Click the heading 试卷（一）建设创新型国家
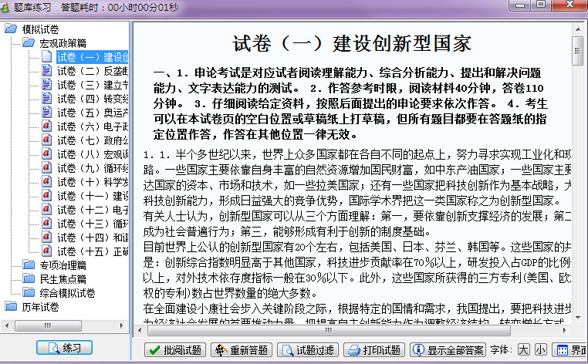The image size is (588, 364). tap(352, 43)
